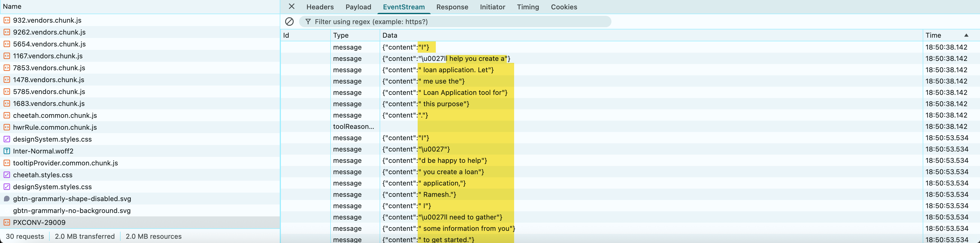980x243 pixels.
Task: Click the script icon beside 932.vendors.chunk.js
Action: [x=7, y=20]
